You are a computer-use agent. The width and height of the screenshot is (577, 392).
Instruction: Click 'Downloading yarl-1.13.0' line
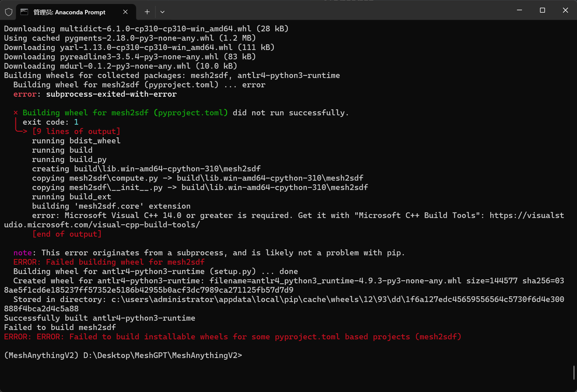coord(139,47)
